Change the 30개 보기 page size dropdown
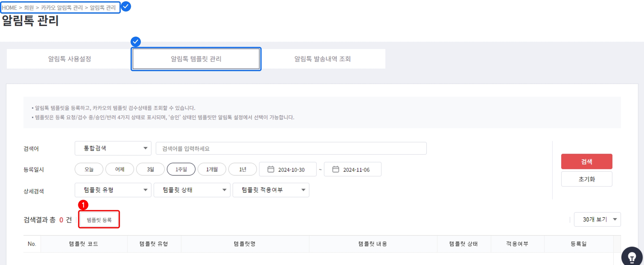644x265 pixels. [597, 219]
